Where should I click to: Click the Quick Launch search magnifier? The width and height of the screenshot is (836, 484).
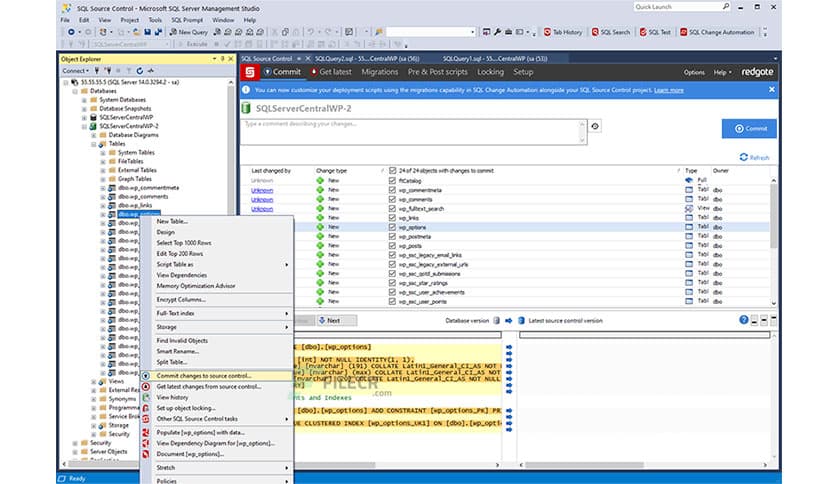point(726,6)
